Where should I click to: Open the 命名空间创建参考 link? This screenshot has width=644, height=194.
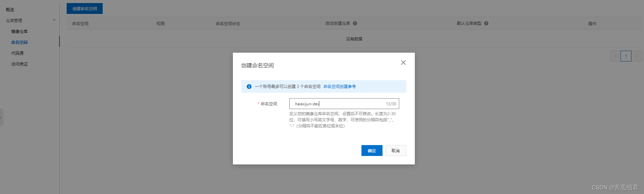point(339,87)
